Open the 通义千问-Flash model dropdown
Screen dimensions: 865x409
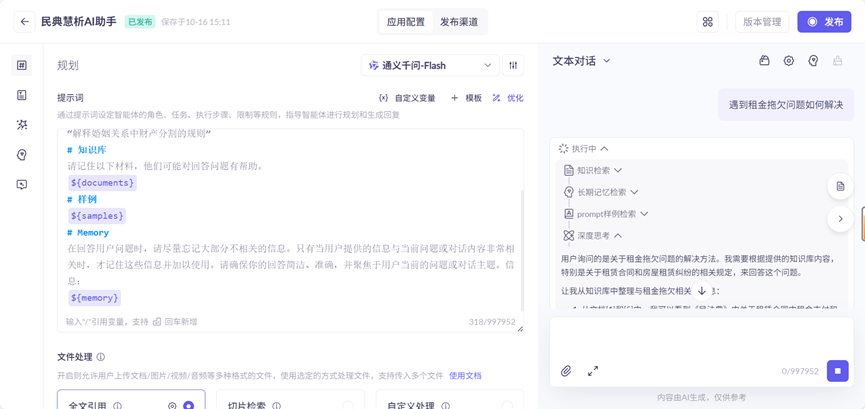(430, 65)
